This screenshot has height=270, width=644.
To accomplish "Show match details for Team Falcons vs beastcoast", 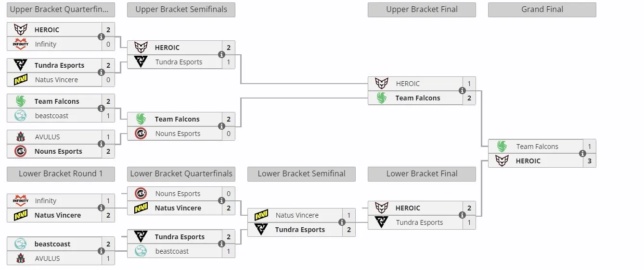I will tap(101, 109).
